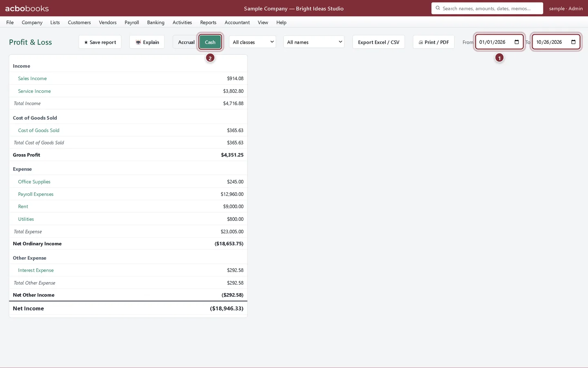Open Office Supplies account link
Viewport: 588px width, 368px height.
pyautogui.click(x=34, y=182)
